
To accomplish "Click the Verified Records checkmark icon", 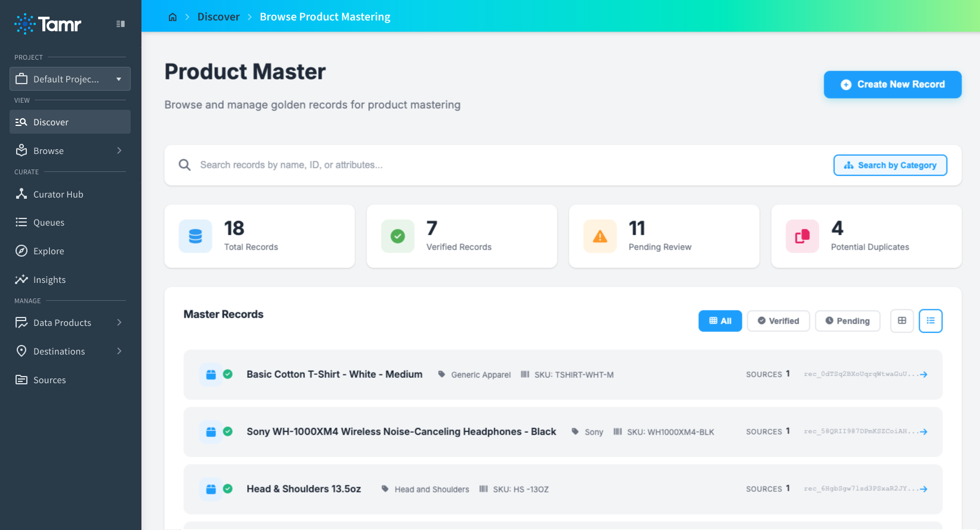I will [x=397, y=236].
